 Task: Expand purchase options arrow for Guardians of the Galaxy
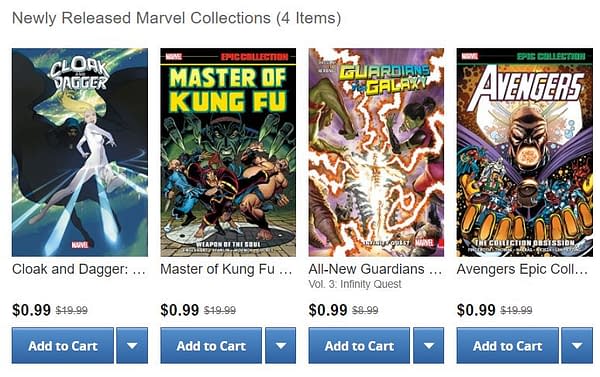point(429,345)
